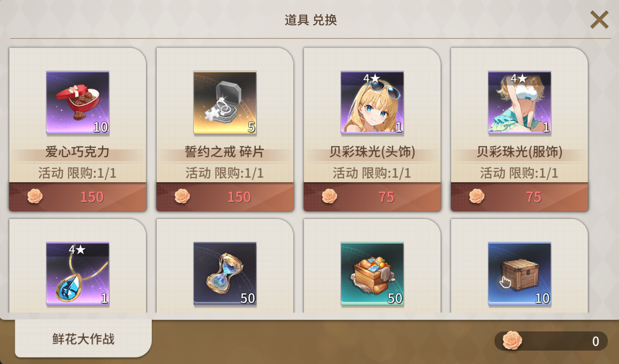The height and width of the screenshot is (364, 619).
Task: Select the heart chocolate box icon
Action: (x=78, y=103)
